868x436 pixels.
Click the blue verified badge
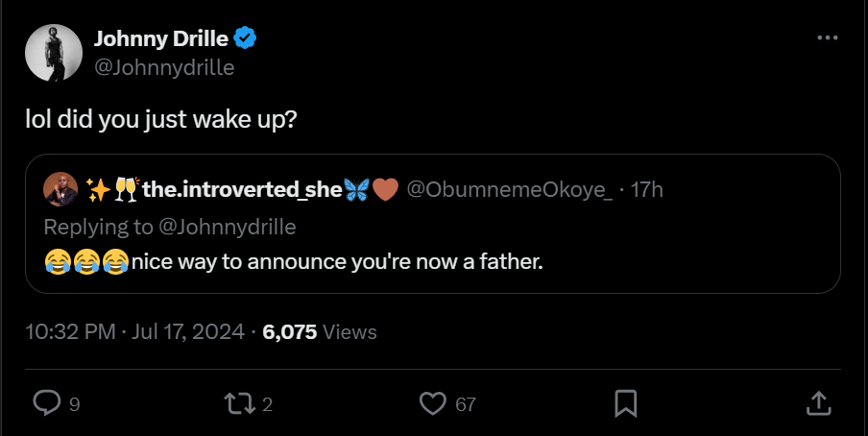(247, 39)
